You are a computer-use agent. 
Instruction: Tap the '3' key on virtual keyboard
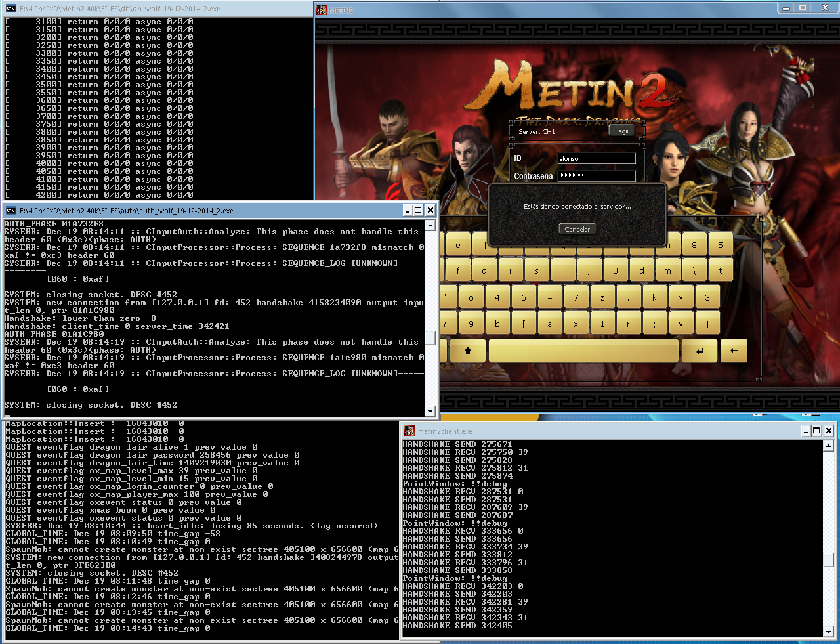pos(707,297)
